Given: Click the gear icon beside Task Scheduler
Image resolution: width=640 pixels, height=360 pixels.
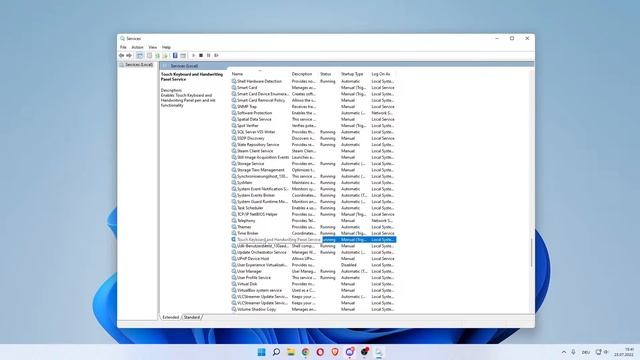Looking at the screenshot, I should [x=234, y=208].
